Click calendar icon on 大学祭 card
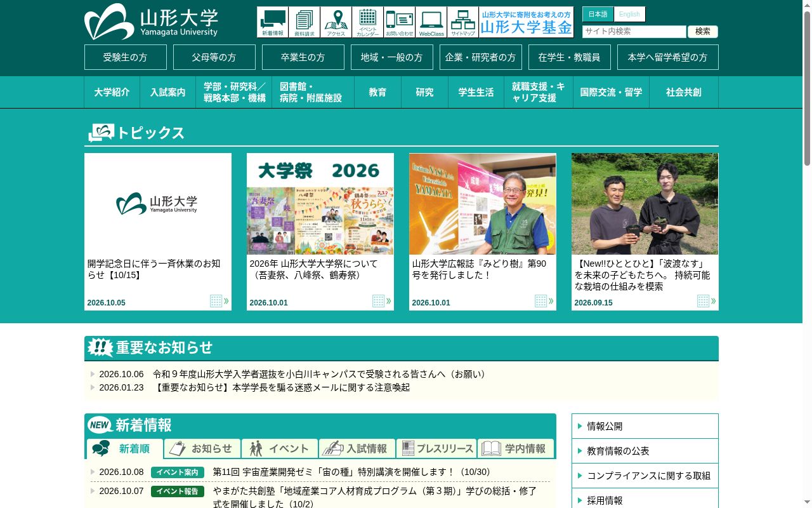 381,301
